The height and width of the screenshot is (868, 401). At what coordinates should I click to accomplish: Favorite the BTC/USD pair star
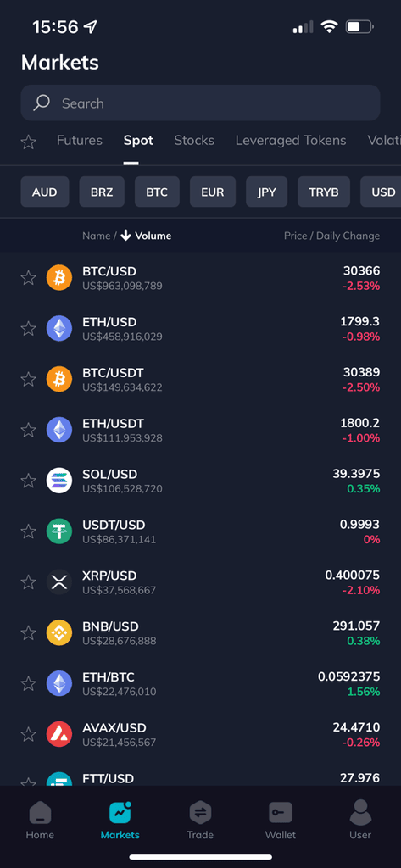(28, 278)
